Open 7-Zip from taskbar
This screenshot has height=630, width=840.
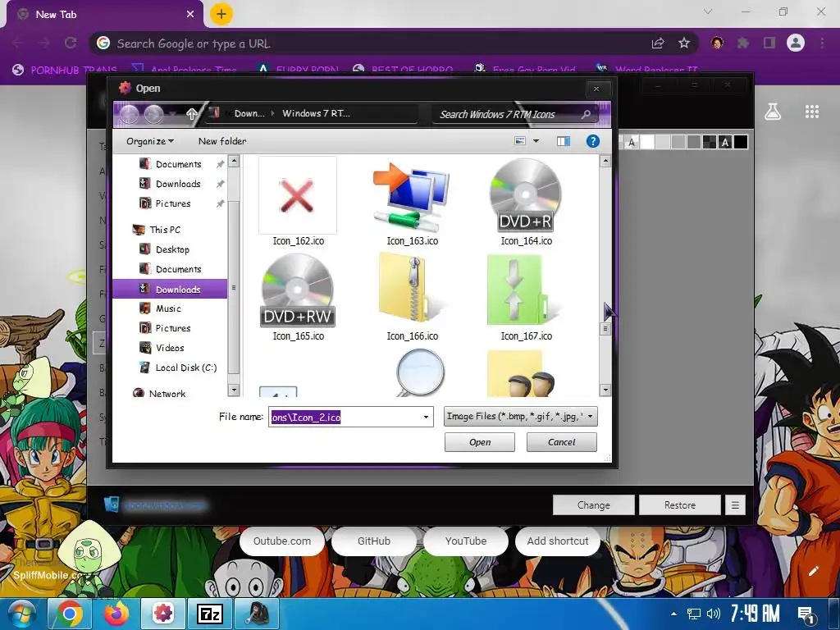point(209,614)
